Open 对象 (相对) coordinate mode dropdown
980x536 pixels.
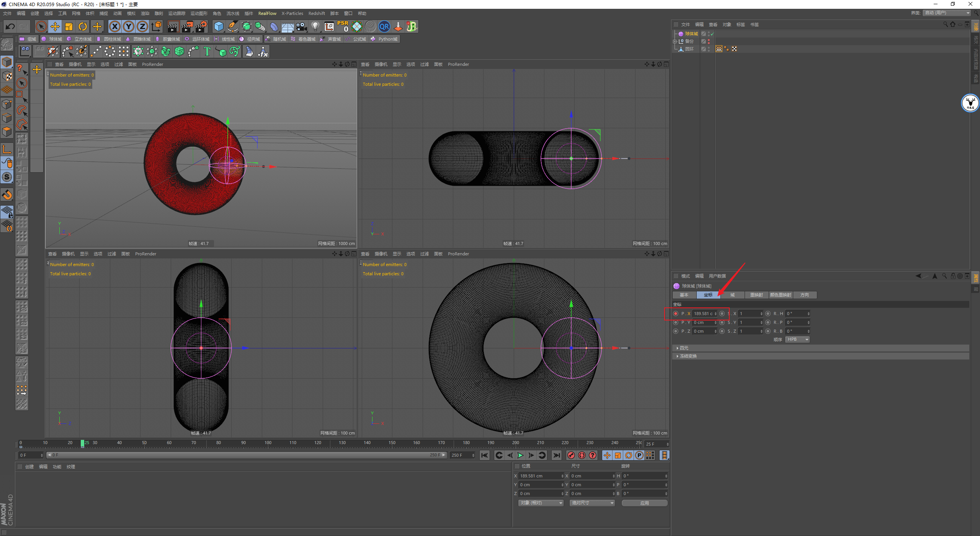click(x=541, y=503)
